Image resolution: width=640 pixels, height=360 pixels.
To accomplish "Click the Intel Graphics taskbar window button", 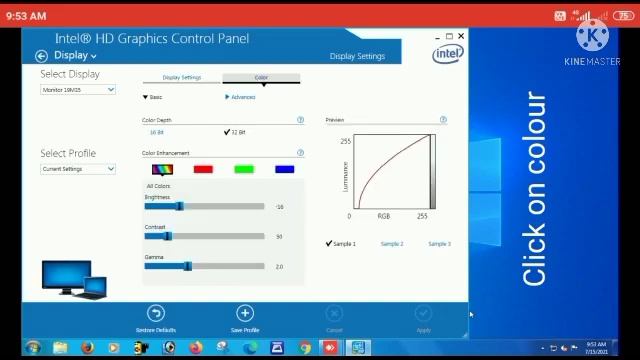I will point(358,348).
